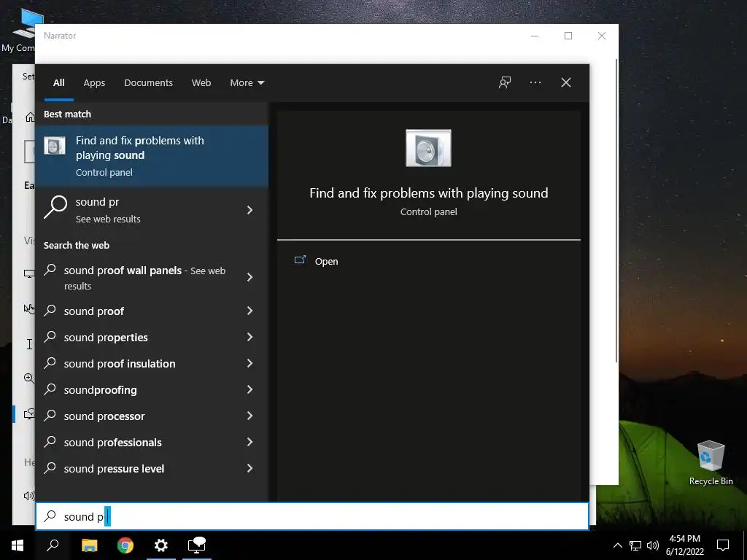The width and height of the screenshot is (747, 560).
Task: Close the Windows search panel
Action: (566, 82)
